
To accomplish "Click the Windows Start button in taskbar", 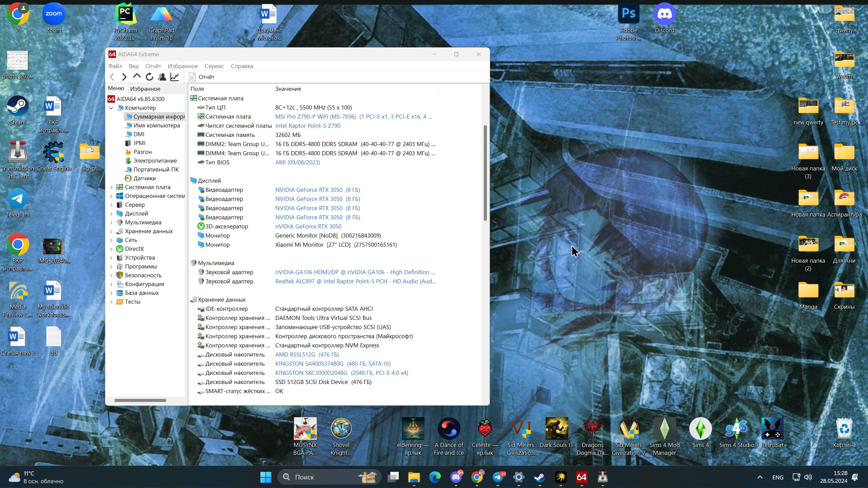I will 266,477.
